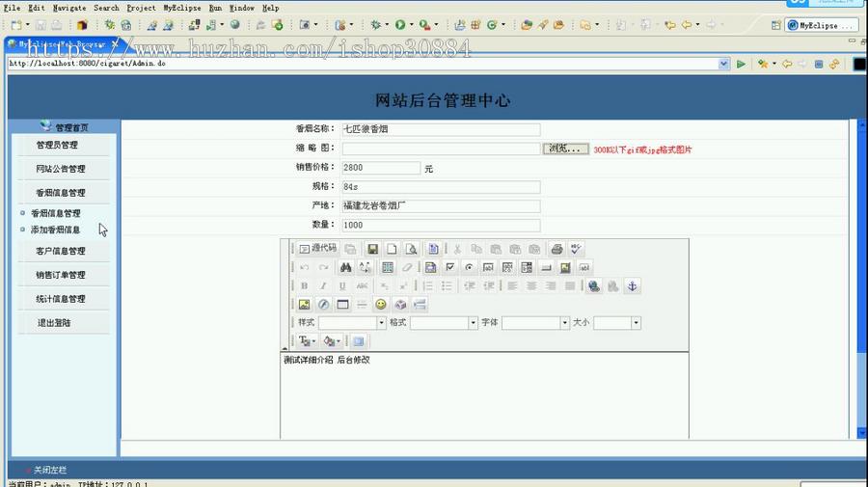This screenshot has height=487, width=868.
Task: Preview the editor content
Action: (411, 249)
